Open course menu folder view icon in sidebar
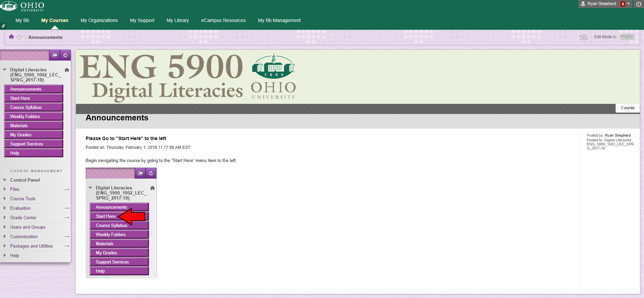The image size is (644, 298). (55, 55)
